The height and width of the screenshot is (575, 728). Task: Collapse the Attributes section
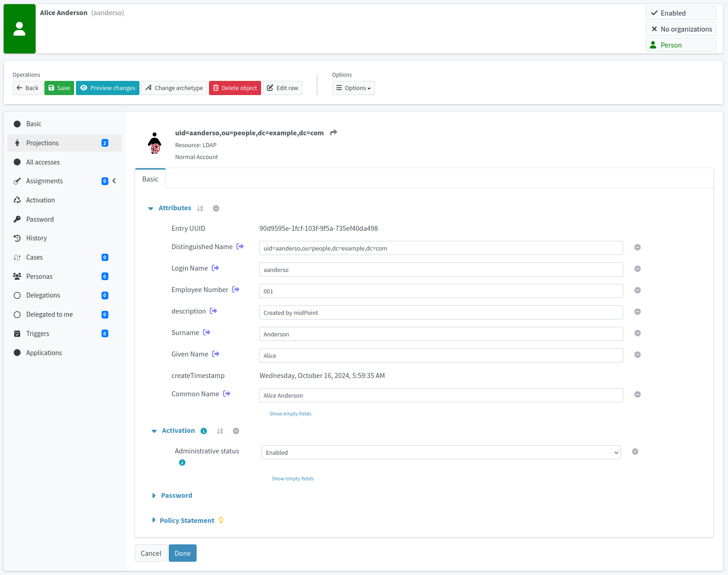[151, 208]
